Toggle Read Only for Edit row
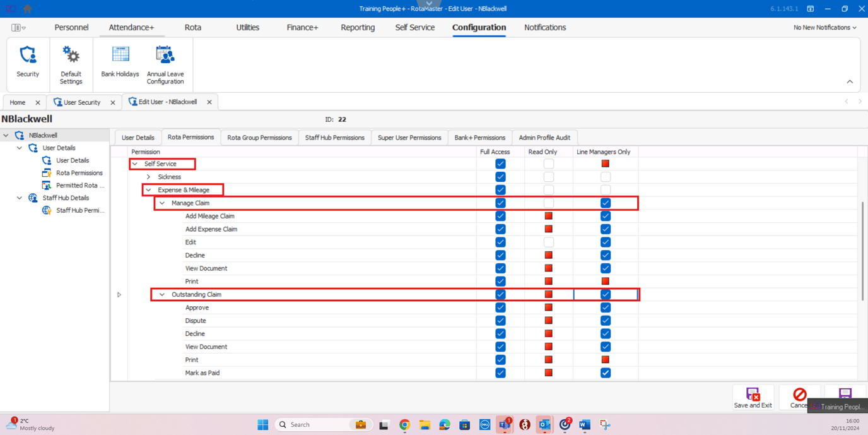Viewport: 868px width, 435px height. point(549,242)
